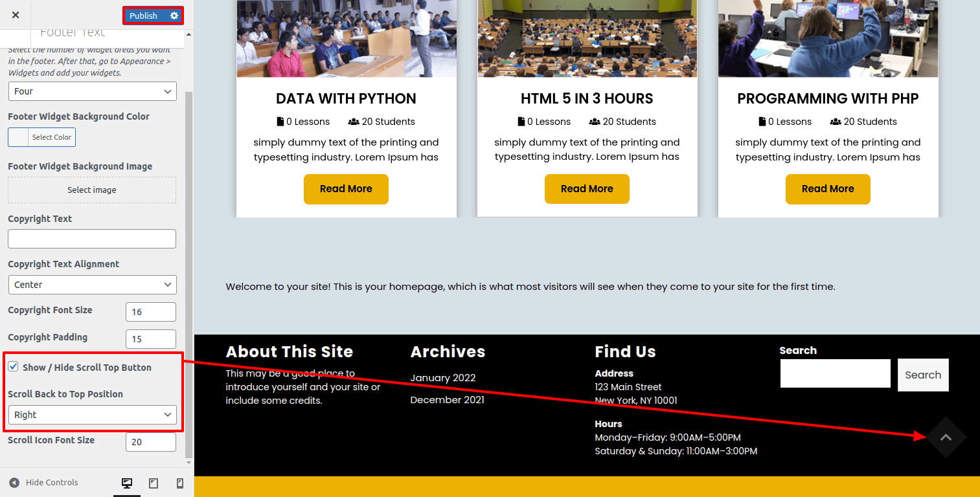Viewport: 980px width, 497px height.
Task: Open the January 2022 archive link
Action: [x=443, y=378]
